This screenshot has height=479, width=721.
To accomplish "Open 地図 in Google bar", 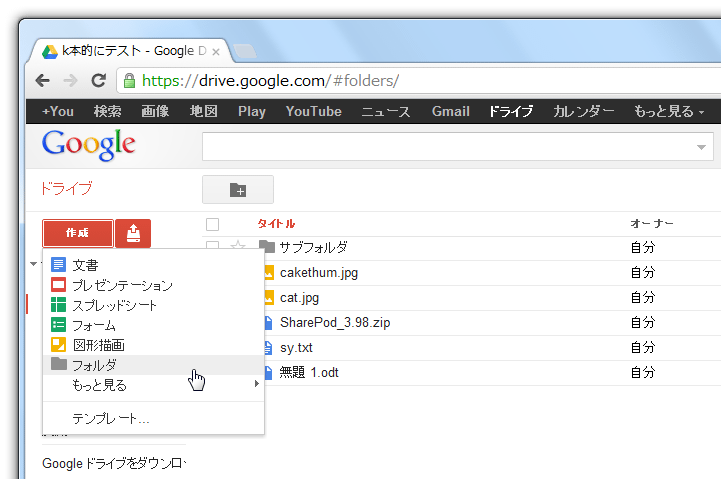I will pyautogui.click(x=204, y=111).
